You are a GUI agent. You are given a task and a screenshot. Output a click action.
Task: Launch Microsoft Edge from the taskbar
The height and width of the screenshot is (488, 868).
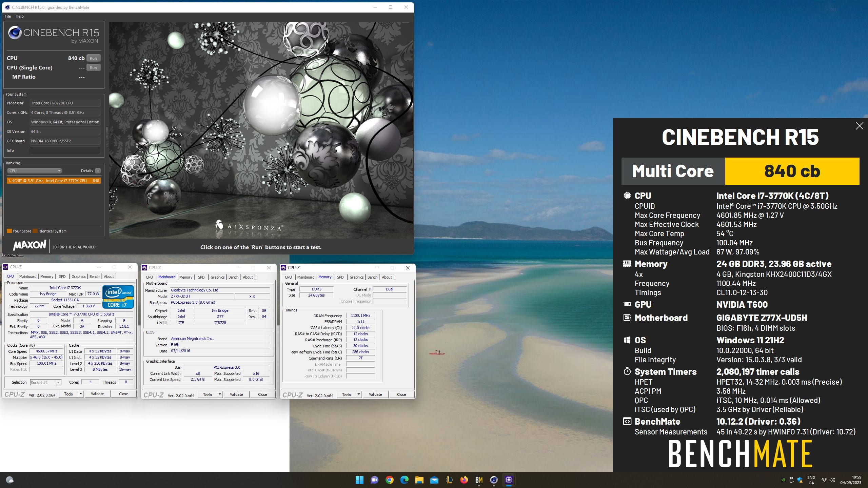pyautogui.click(x=404, y=480)
